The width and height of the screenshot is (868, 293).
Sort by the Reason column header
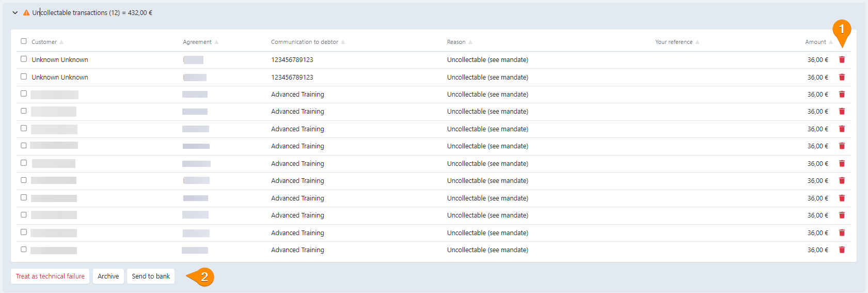coord(456,42)
